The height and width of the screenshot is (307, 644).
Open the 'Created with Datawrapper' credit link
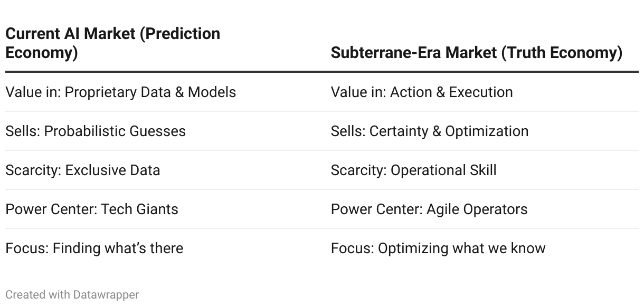pyautogui.click(x=72, y=294)
